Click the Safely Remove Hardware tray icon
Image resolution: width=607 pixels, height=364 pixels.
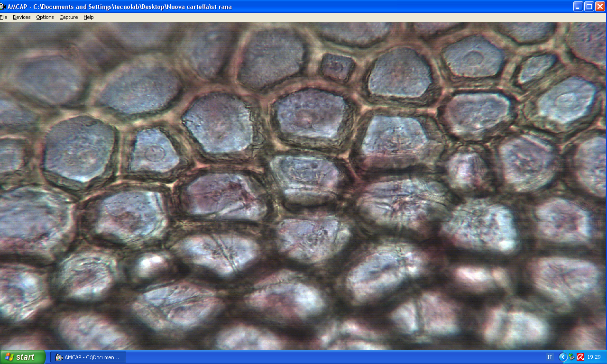(x=572, y=357)
